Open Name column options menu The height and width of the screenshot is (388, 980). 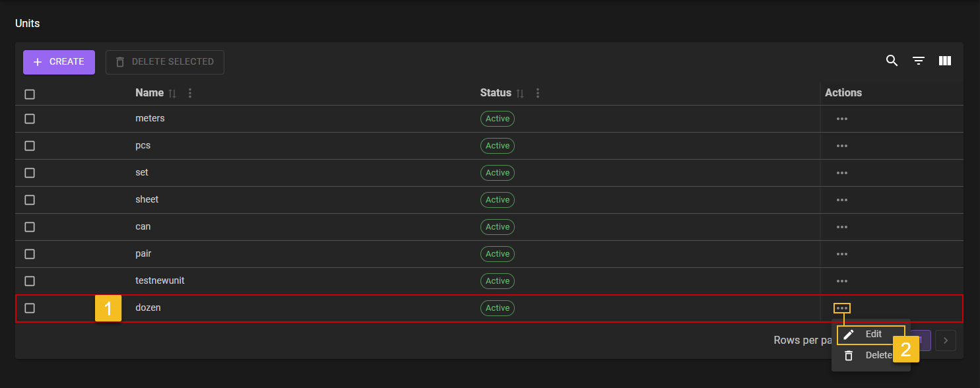190,94
